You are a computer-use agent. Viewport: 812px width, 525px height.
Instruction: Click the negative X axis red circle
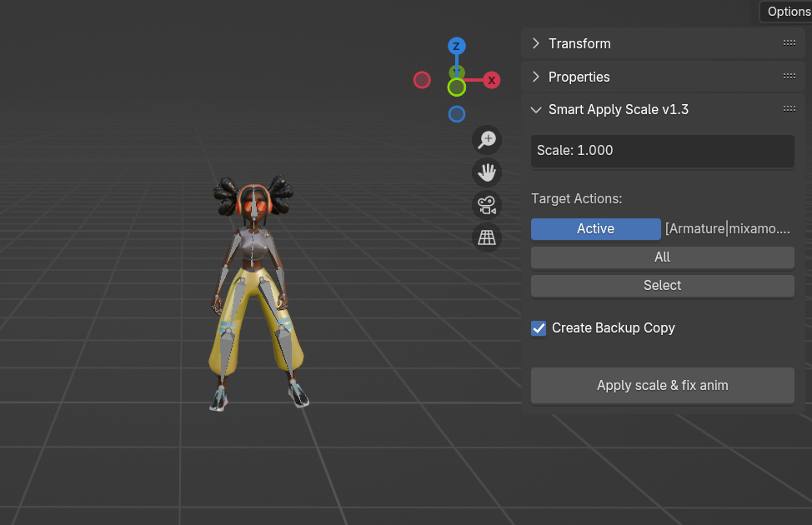coord(422,80)
